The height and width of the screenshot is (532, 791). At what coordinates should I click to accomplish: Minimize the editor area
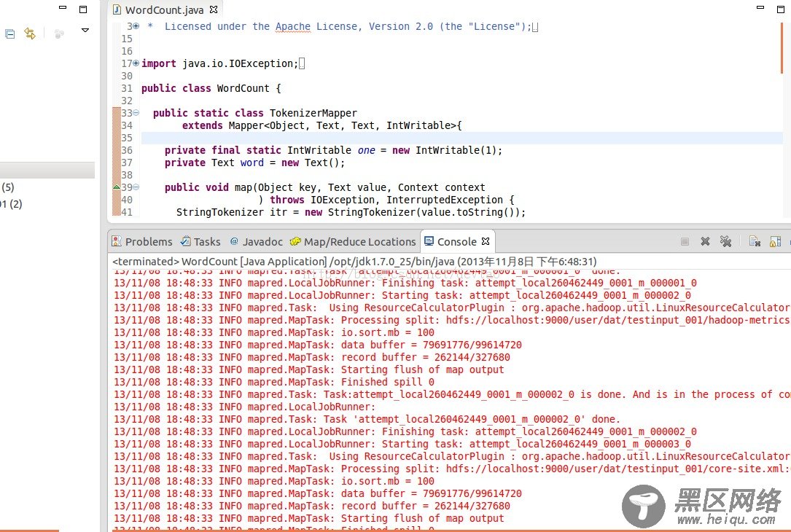(x=760, y=7)
